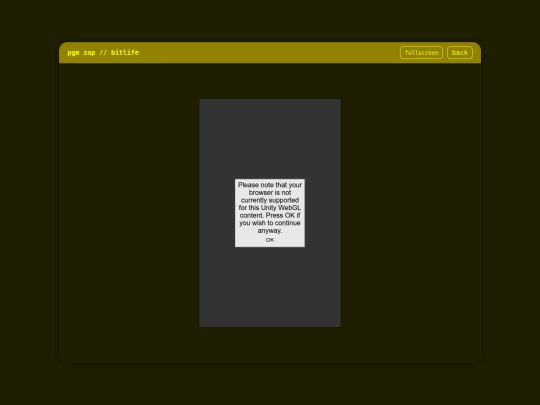Click the fullscreen button in header

421,53
